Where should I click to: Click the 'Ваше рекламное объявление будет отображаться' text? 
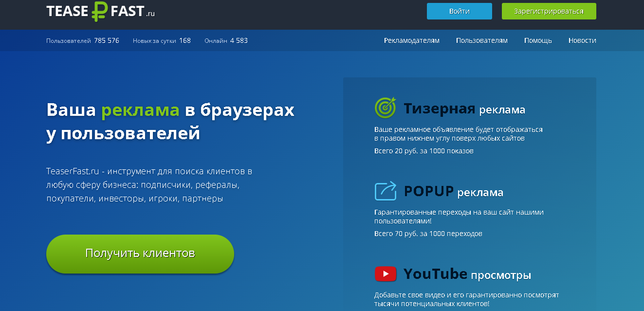tap(458, 134)
